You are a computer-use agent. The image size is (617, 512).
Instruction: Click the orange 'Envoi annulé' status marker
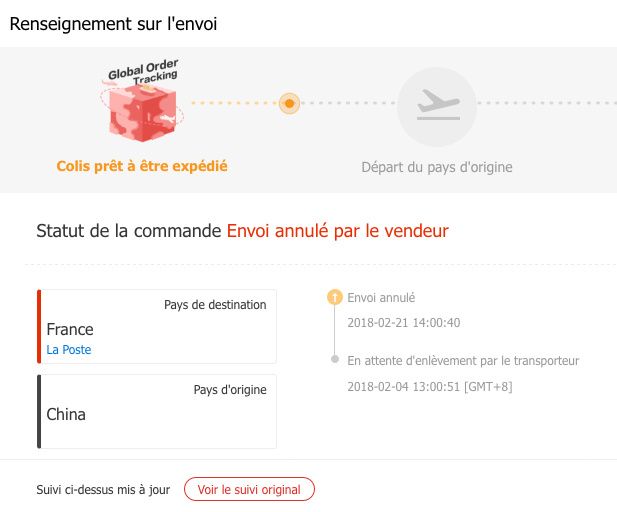click(x=333, y=297)
